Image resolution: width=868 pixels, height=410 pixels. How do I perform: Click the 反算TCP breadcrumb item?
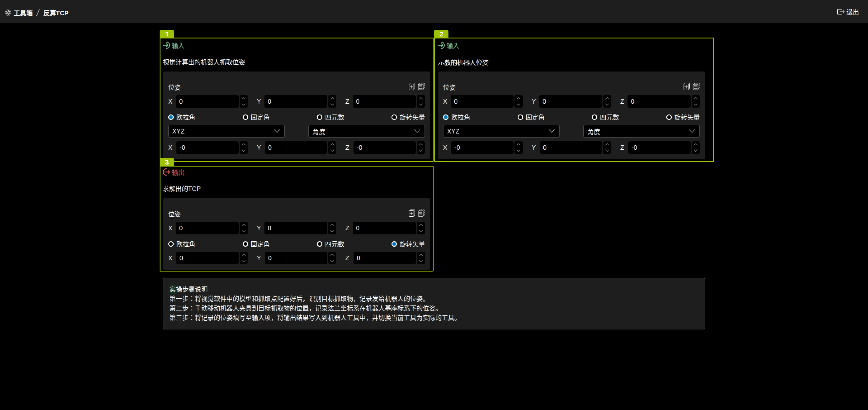[x=56, y=13]
